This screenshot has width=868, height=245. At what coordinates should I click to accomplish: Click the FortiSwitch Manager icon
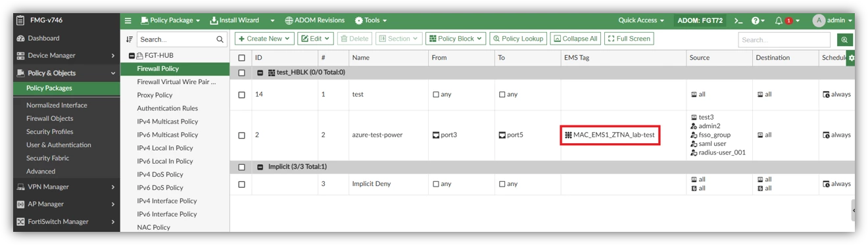[20, 222]
